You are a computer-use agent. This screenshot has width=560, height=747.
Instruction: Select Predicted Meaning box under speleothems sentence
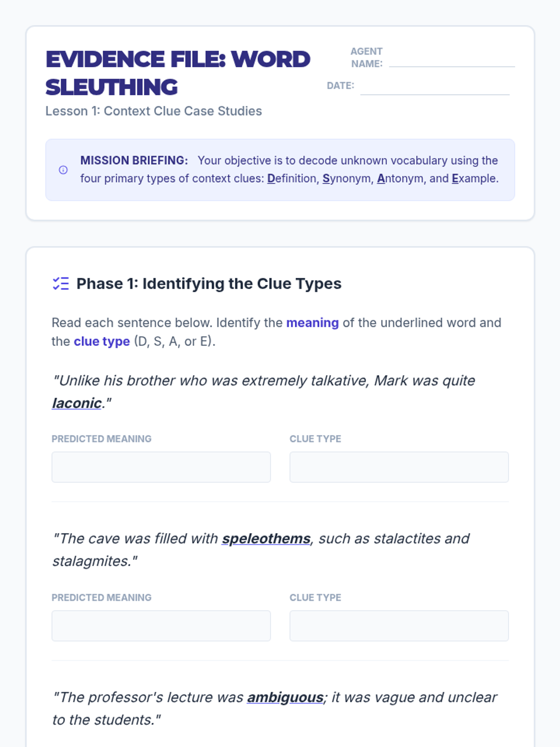161,626
